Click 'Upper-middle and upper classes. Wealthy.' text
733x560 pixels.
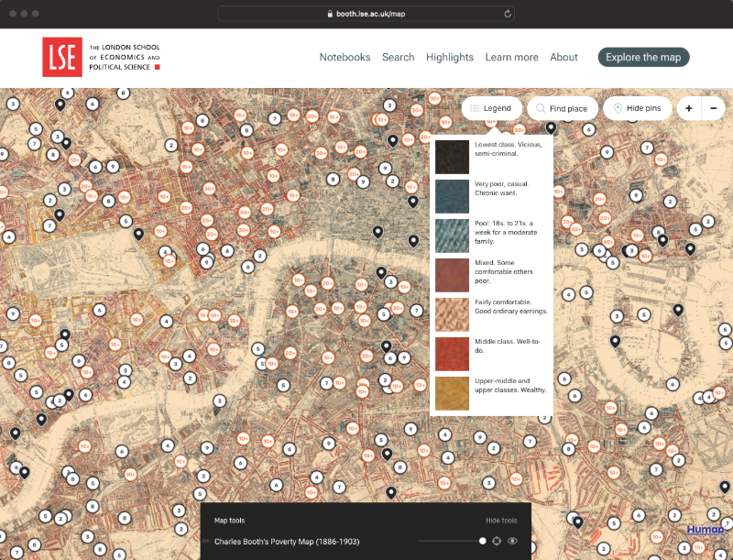coord(510,385)
